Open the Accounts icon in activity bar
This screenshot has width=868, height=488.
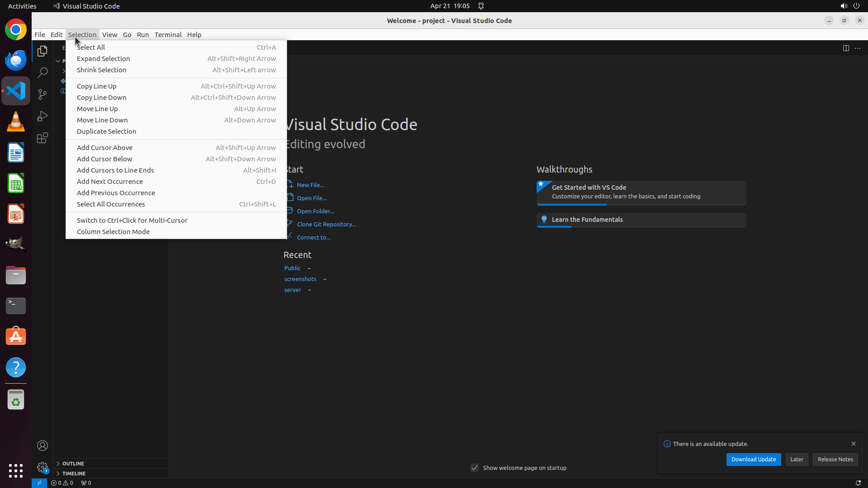(x=42, y=446)
